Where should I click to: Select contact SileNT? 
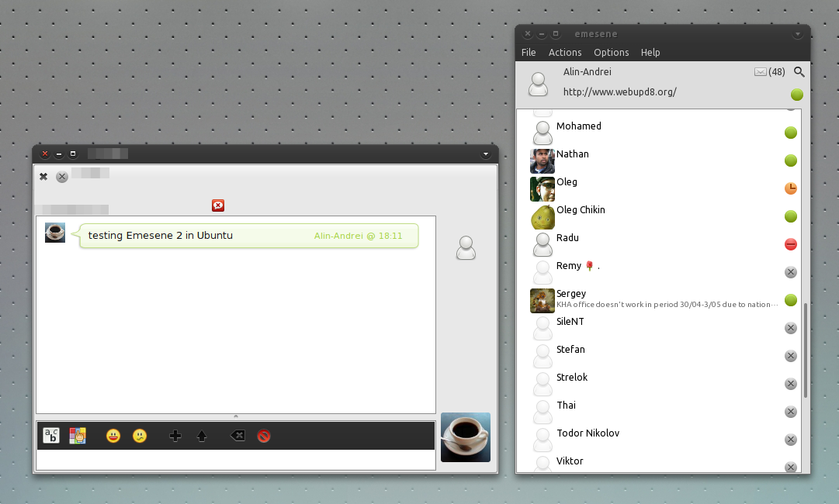click(x=659, y=328)
